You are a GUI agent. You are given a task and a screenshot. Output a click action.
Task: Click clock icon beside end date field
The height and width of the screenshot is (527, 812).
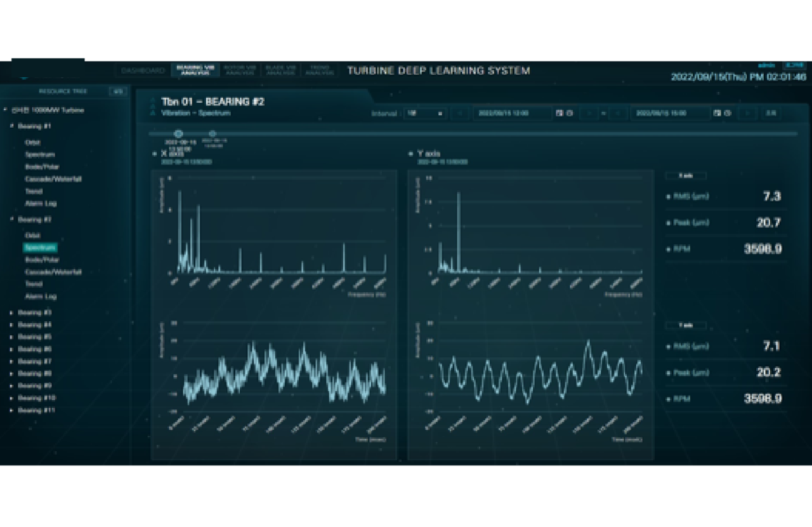tap(727, 113)
